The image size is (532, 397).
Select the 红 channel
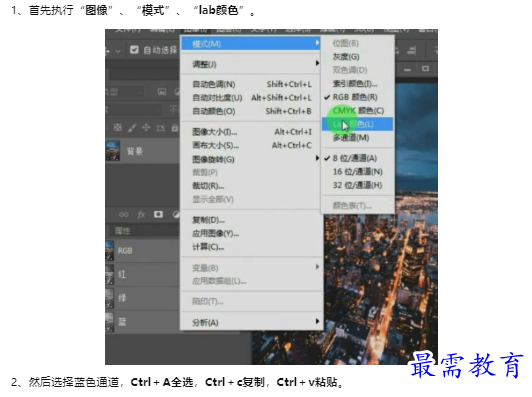click(x=142, y=274)
